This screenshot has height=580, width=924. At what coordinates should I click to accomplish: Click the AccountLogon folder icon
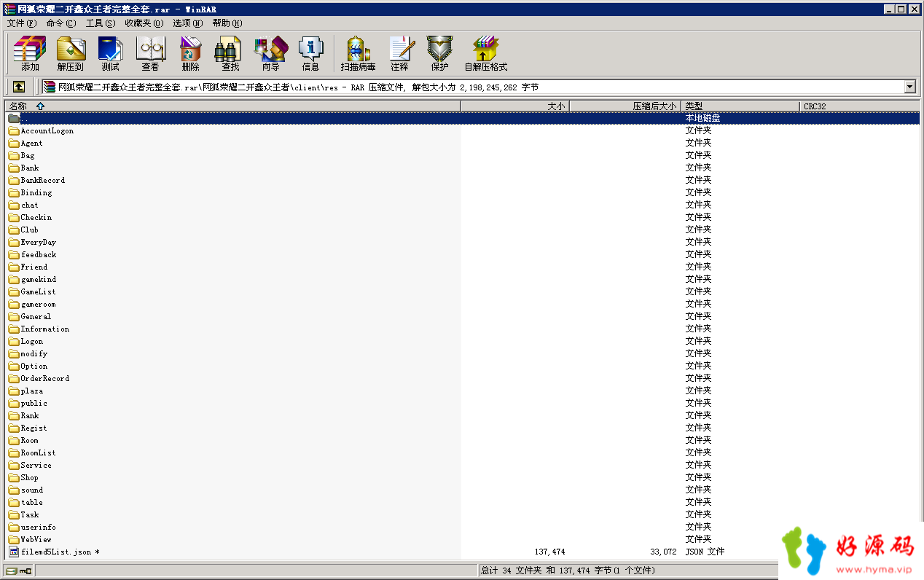click(14, 131)
